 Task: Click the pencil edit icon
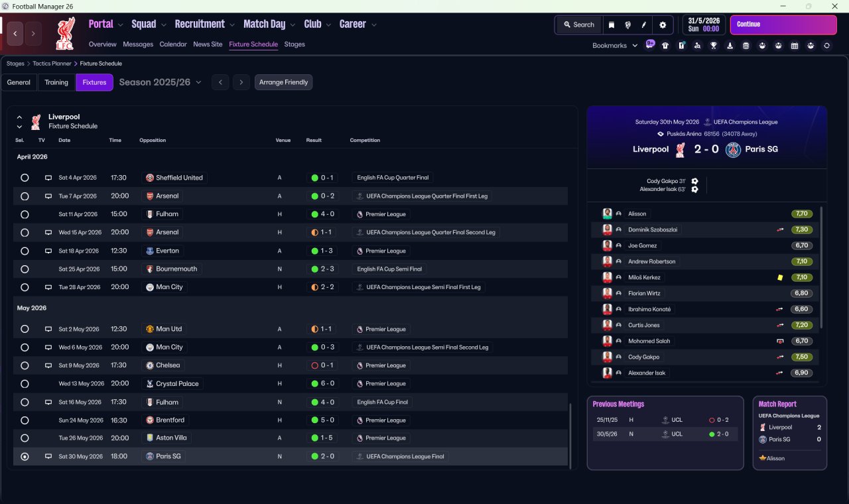[x=644, y=25]
